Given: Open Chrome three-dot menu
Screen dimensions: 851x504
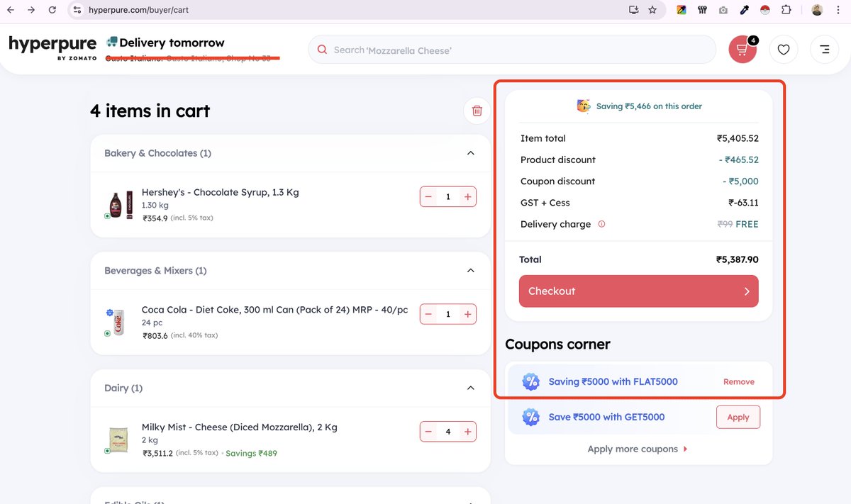Looking at the screenshot, I should click(x=839, y=10).
